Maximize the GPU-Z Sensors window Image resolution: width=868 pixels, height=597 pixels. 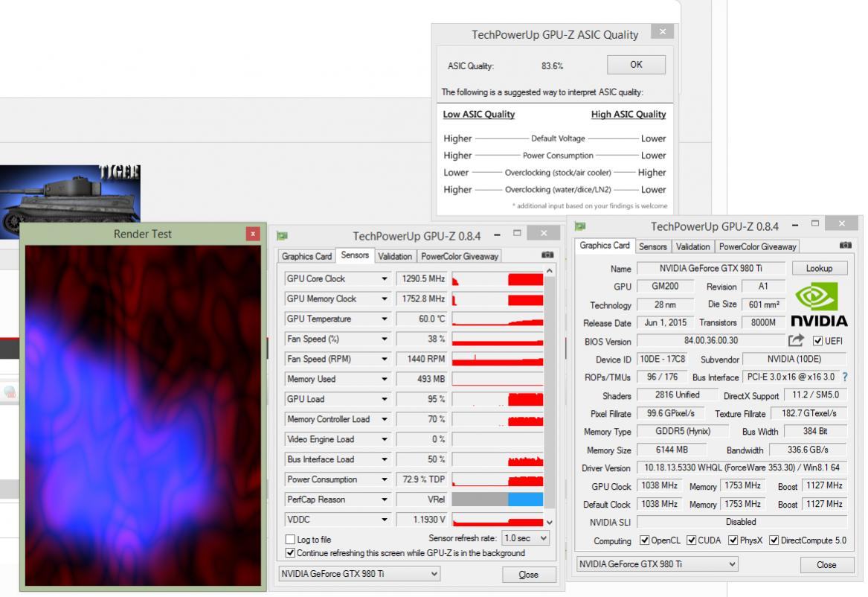517,233
